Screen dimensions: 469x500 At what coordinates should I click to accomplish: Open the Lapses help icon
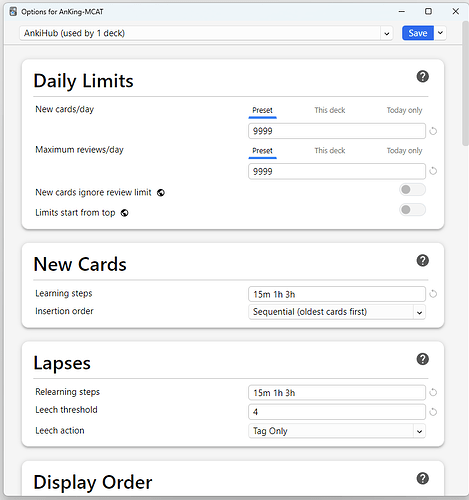click(422, 359)
